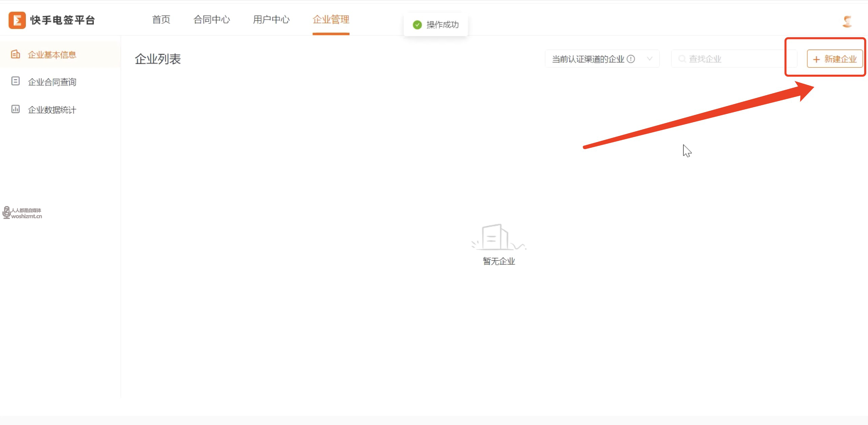Click the magnifier icon in the search box
The image size is (868, 425).
(683, 58)
